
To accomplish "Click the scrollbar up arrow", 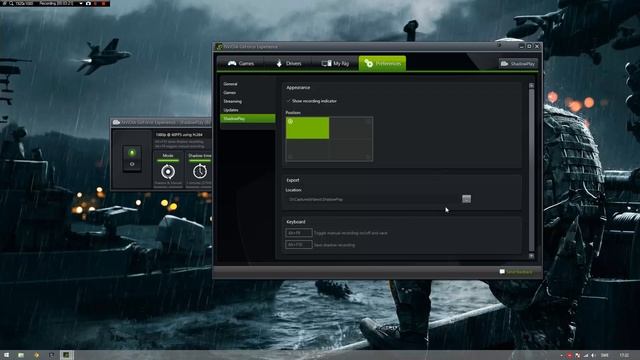I will pyautogui.click(x=531, y=86).
